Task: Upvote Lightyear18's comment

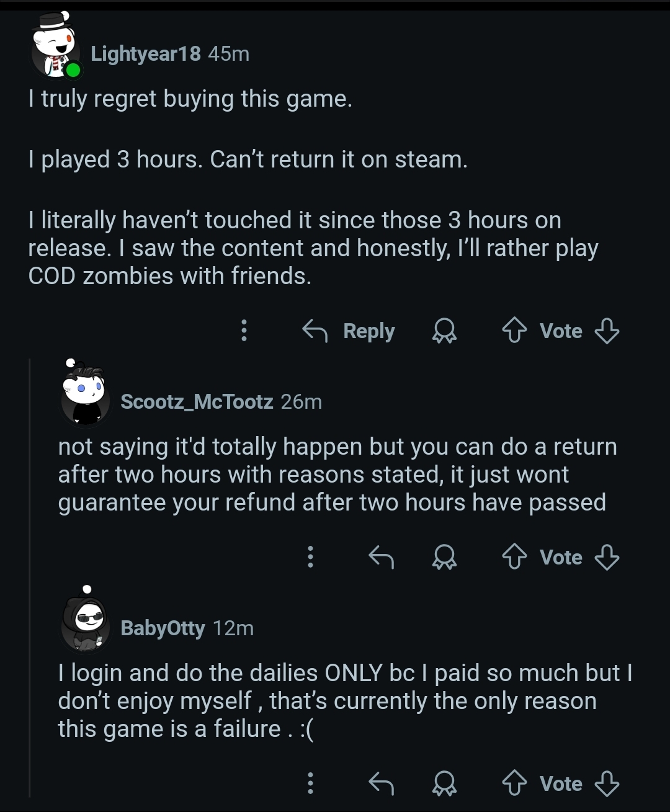Action: click(514, 331)
